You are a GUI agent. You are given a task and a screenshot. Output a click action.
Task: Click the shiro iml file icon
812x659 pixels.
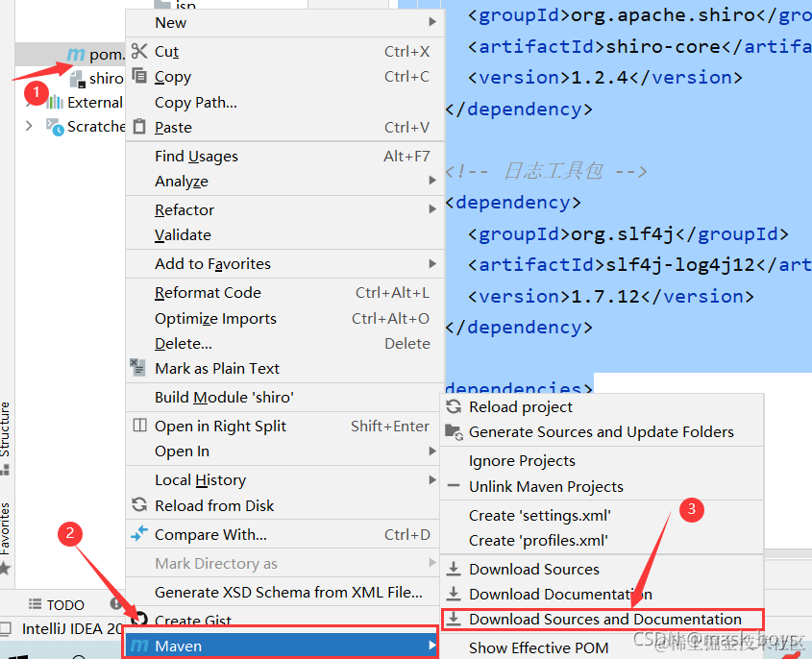coord(77,79)
